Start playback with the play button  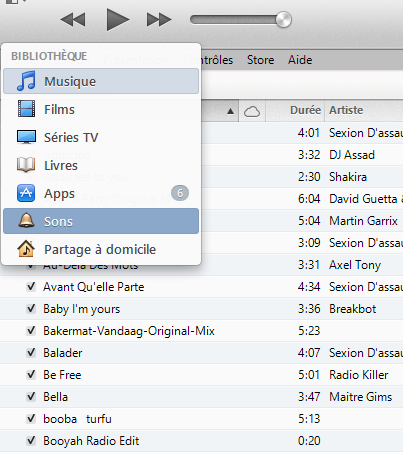(x=118, y=20)
